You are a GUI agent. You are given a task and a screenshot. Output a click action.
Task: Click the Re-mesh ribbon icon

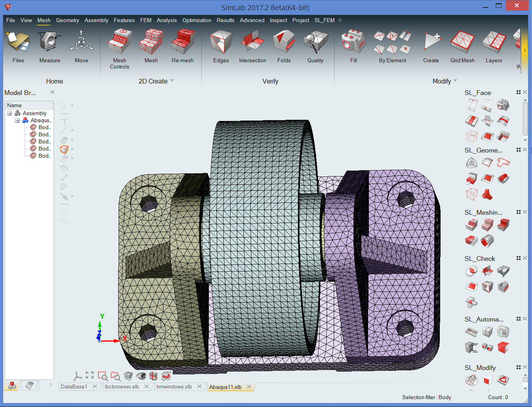[182, 43]
